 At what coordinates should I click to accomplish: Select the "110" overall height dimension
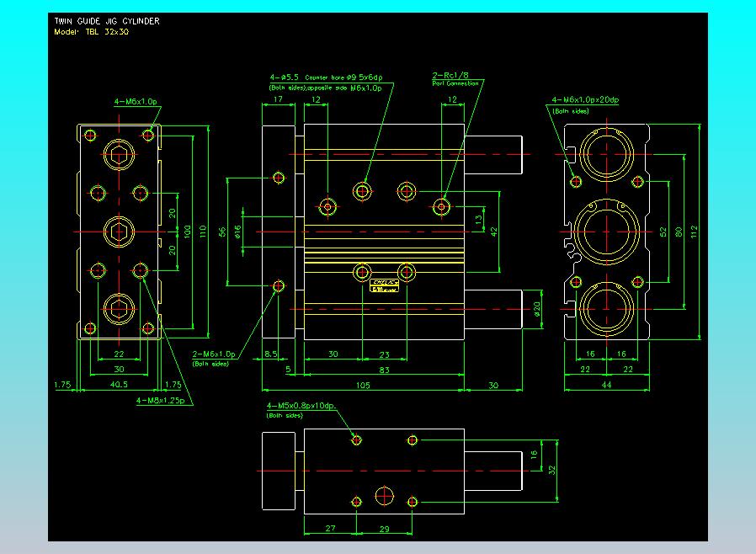click(x=203, y=232)
